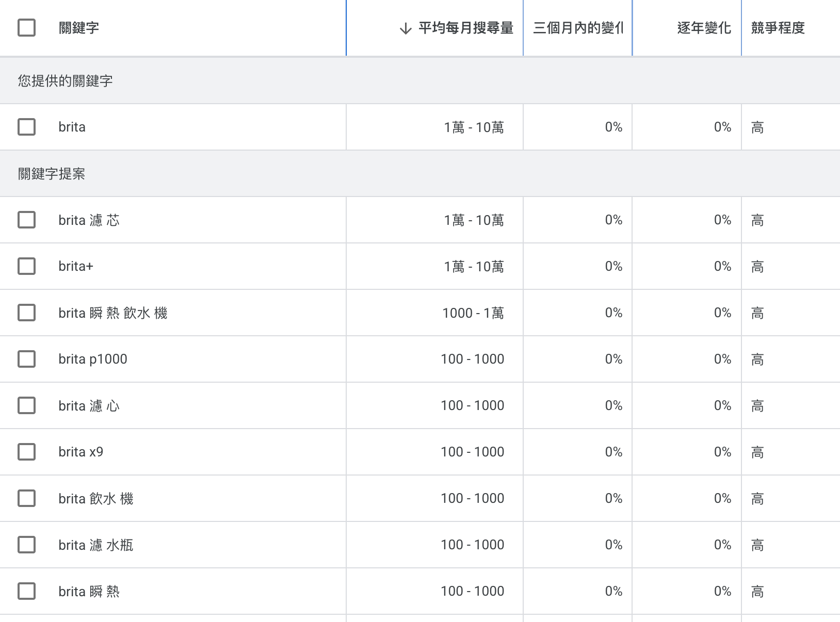
Task: Enable checkbox for brita 瞬 熱 飲水 機
Action: pos(27,313)
